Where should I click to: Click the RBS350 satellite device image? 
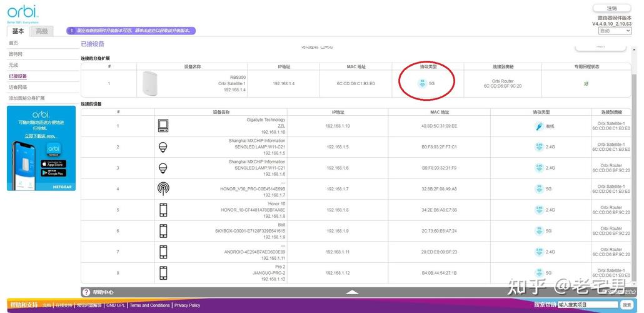[x=149, y=84]
